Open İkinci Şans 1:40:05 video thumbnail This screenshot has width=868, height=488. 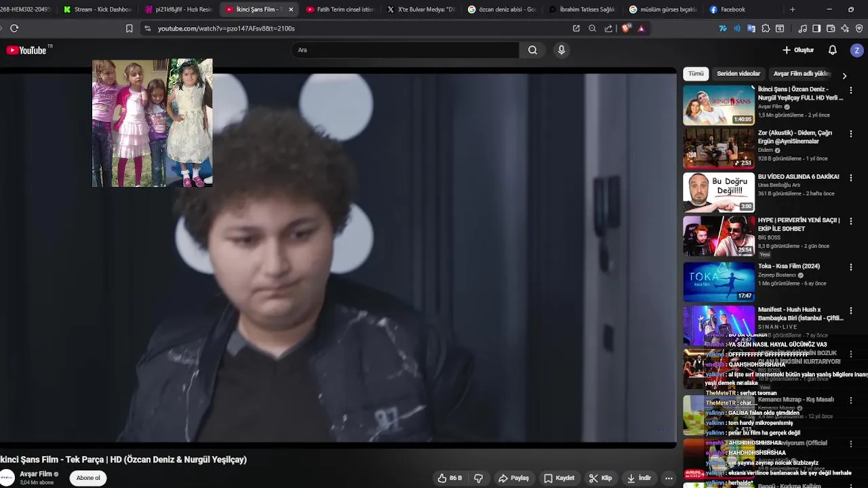click(x=719, y=105)
